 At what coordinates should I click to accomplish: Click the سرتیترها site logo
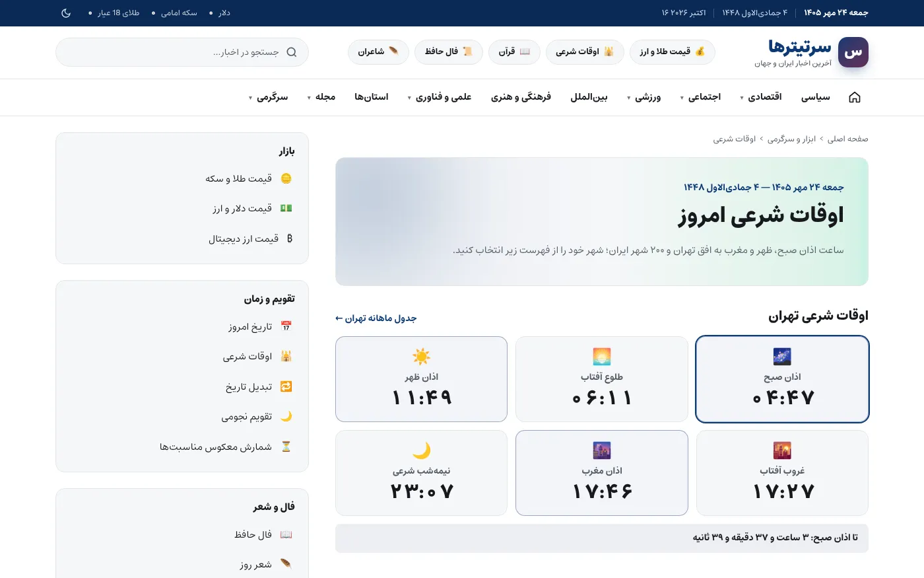tap(811, 52)
